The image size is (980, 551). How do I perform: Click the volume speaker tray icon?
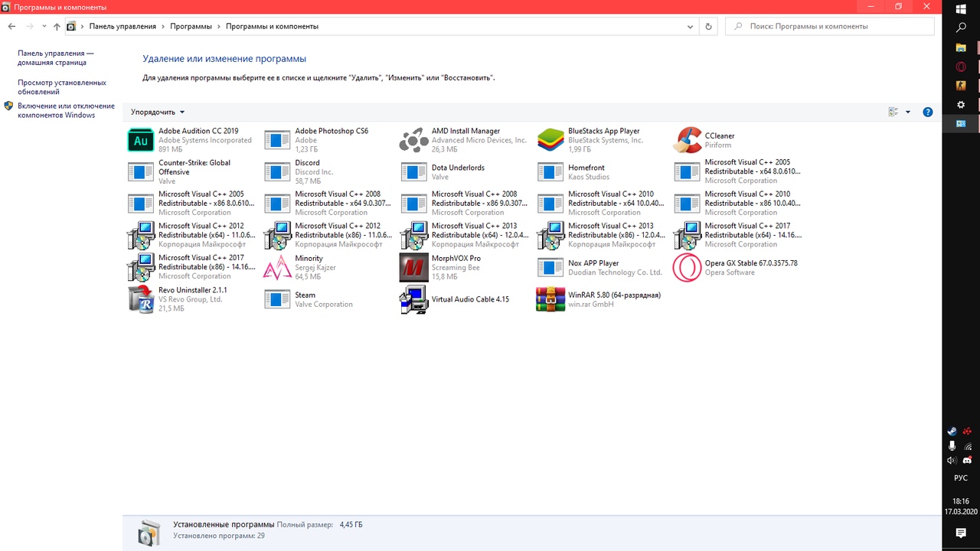pos(952,460)
